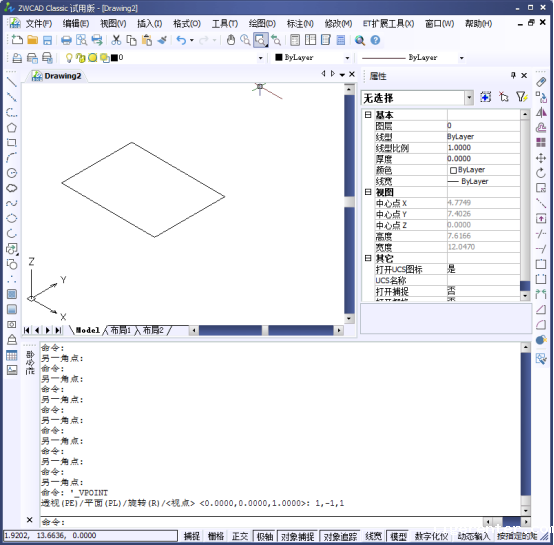The width and height of the screenshot is (554, 545).
Task: Select the Rotate tool
Action: 541,173
